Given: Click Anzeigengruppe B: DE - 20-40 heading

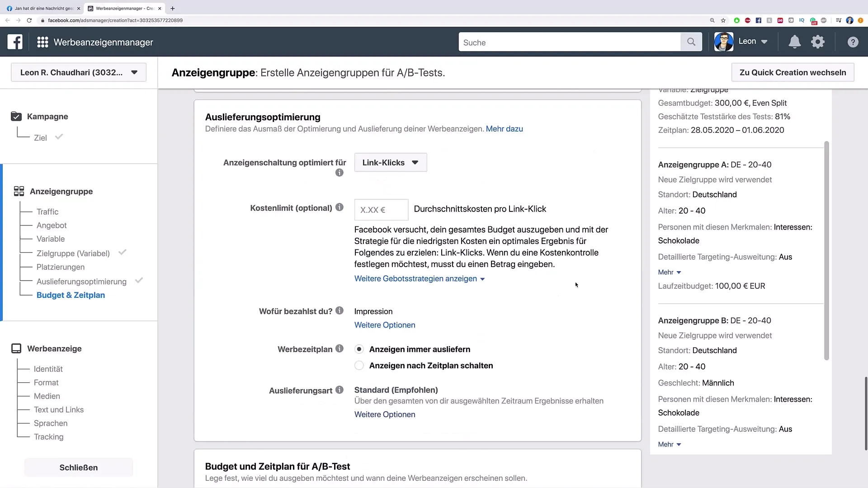Looking at the screenshot, I should [x=715, y=320].
